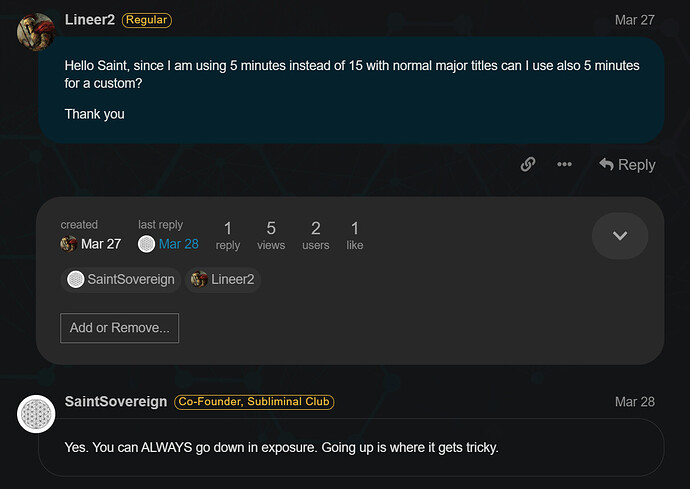Click the Mar 27 post date
The height and width of the screenshot is (489, 690).
[x=635, y=20]
